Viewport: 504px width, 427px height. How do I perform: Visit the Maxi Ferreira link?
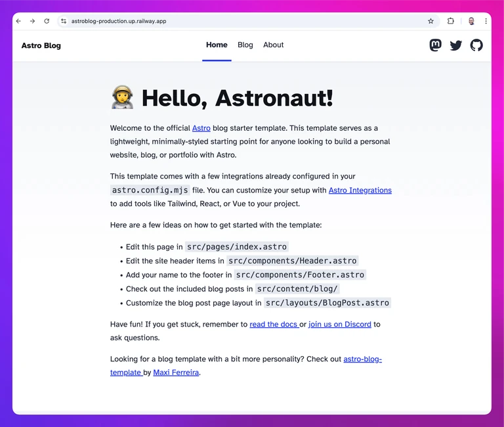point(176,372)
